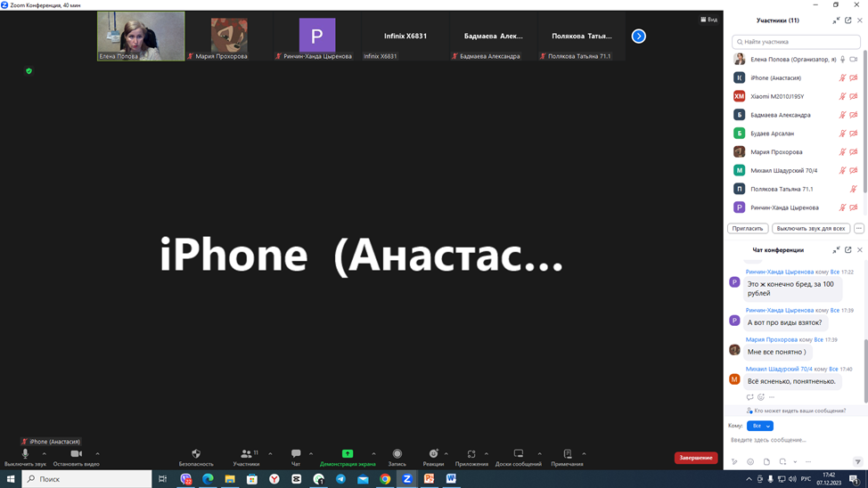Screen dimensions: 868x488
Task: Open Telegram from the taskbar
Action: (x=340, y=479)
